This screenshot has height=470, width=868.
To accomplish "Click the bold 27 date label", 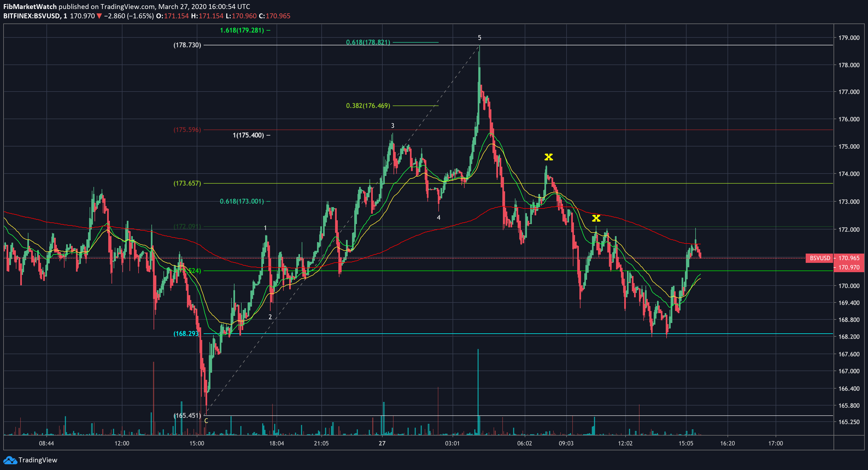I will coord(382,443).
